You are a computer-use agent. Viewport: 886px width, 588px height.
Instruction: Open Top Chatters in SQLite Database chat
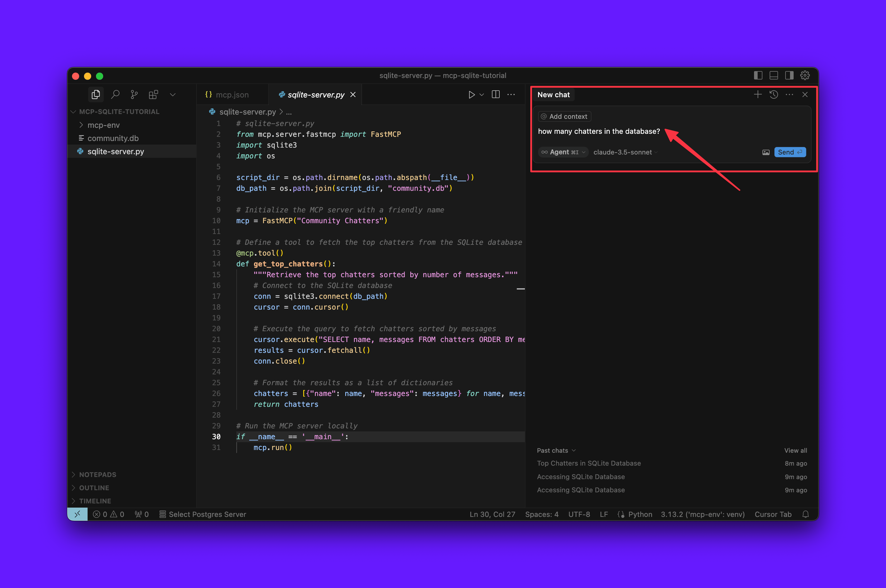(x=672, y=463)
